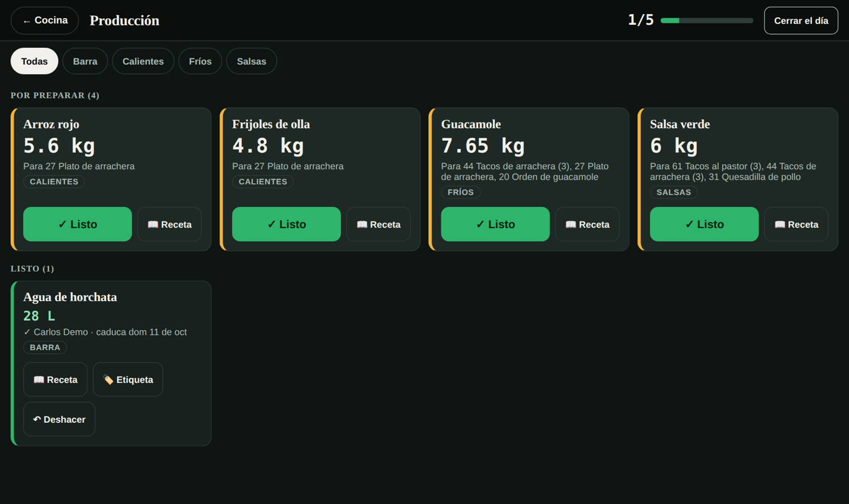
Task: Click the production progress bar
Action: click(707, 21)
